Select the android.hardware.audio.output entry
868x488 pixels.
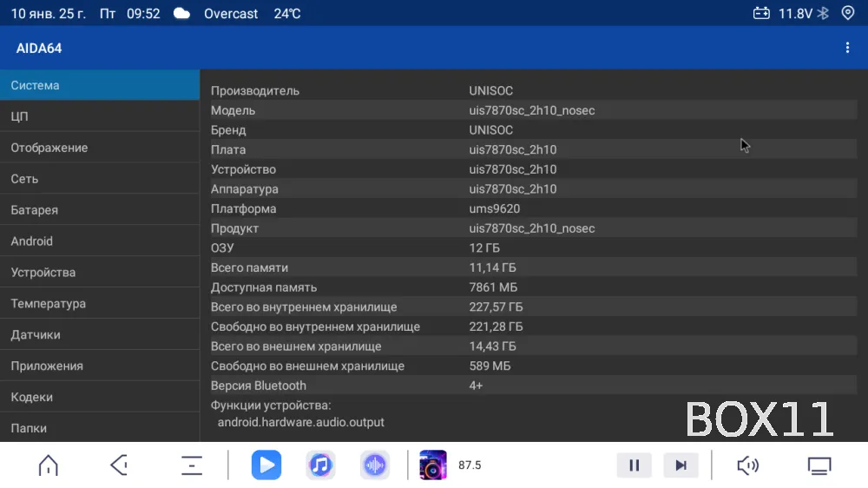pyautogui.click(x=300, y=422)
